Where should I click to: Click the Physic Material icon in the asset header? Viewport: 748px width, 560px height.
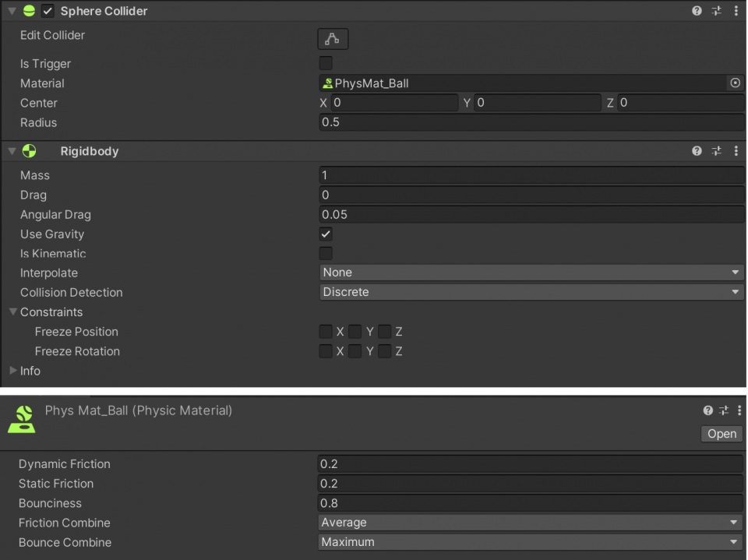[21, 419]
